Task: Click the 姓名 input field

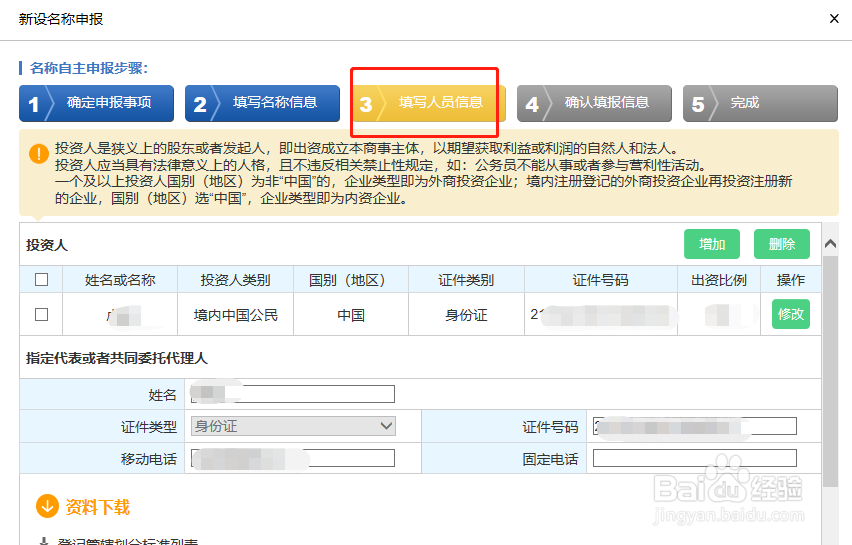Action: click(293, 394)
